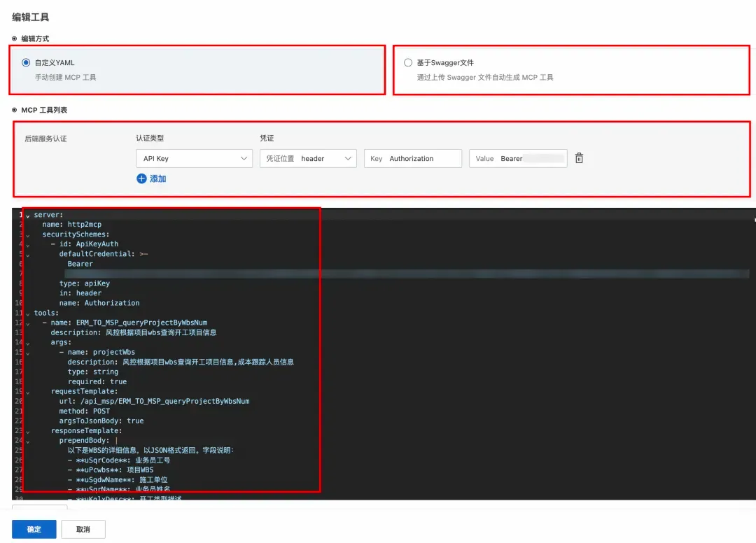
Task: Collapse the prependBody: fold arrow
Action: pyautogui.click(x=27, y=442)
